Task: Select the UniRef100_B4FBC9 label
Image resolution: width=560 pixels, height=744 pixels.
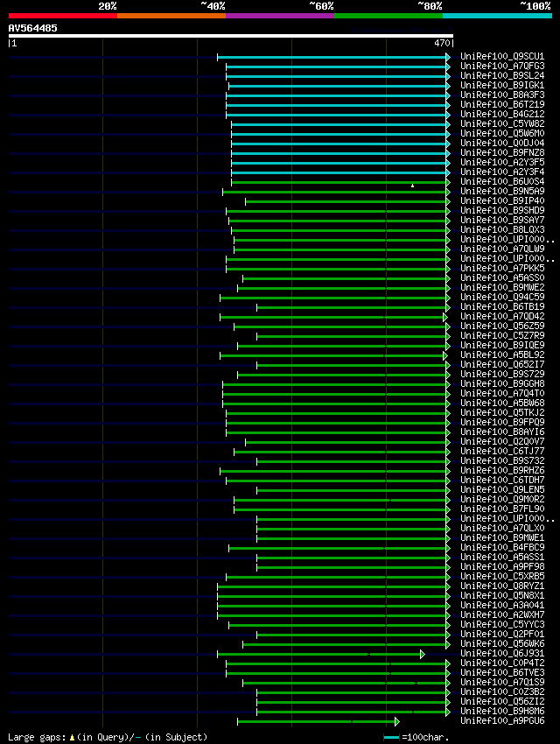Action: pyautogui.click(x=502, y=548)
